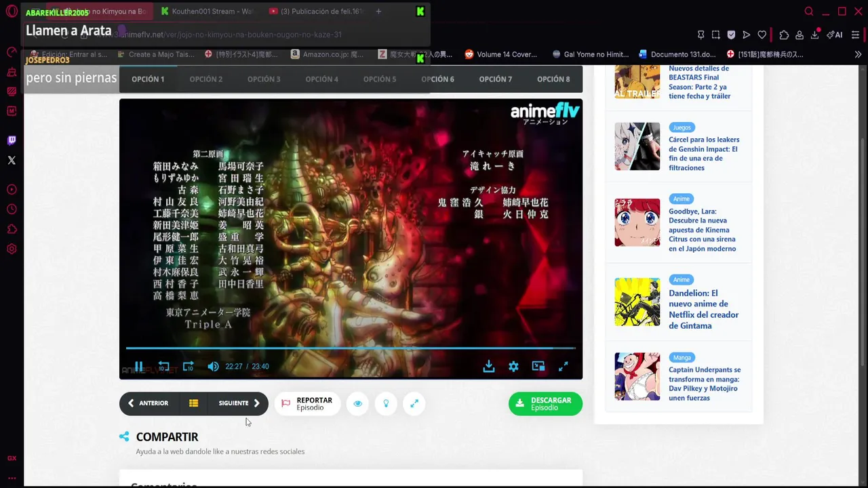Open the Volume 14 Cover bookmark

(500, 54)
